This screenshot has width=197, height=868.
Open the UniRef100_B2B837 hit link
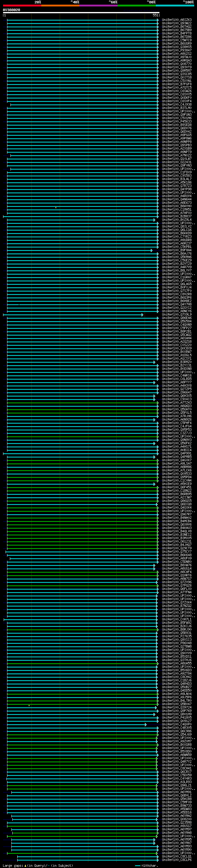[x=176, y=216]
